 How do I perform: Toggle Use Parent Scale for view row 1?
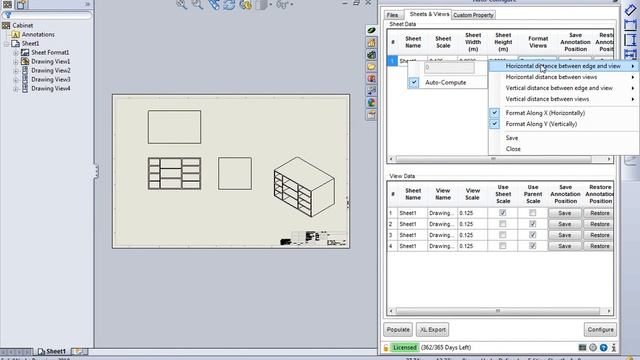[x=532, y=213]
